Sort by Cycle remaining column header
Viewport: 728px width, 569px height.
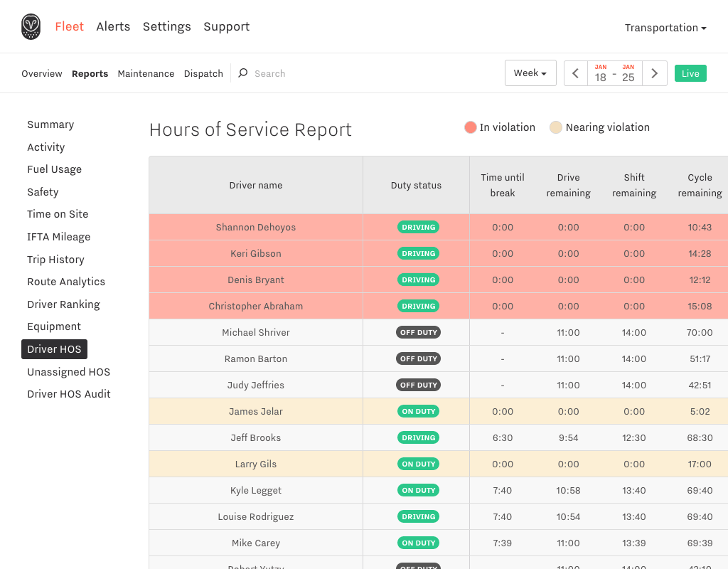pyautogui.click(x=700, y=185)
